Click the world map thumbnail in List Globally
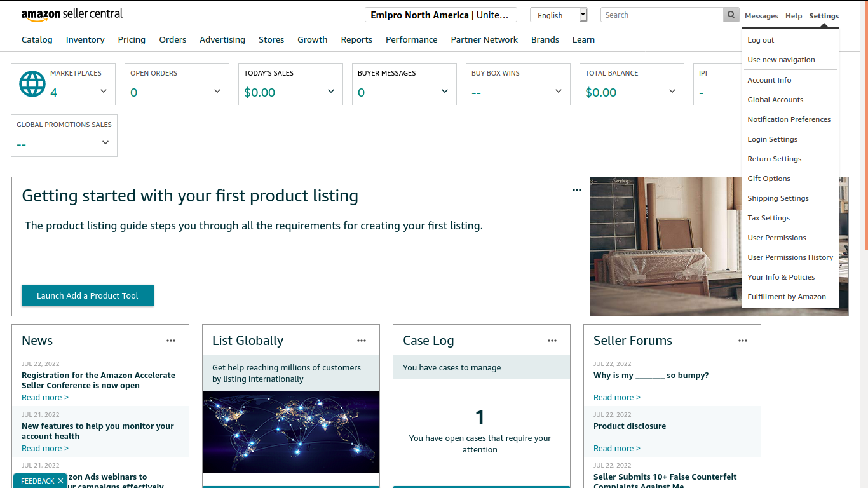Image resolution: width=868 pixels, height=488 pixels. pos(291,431)
